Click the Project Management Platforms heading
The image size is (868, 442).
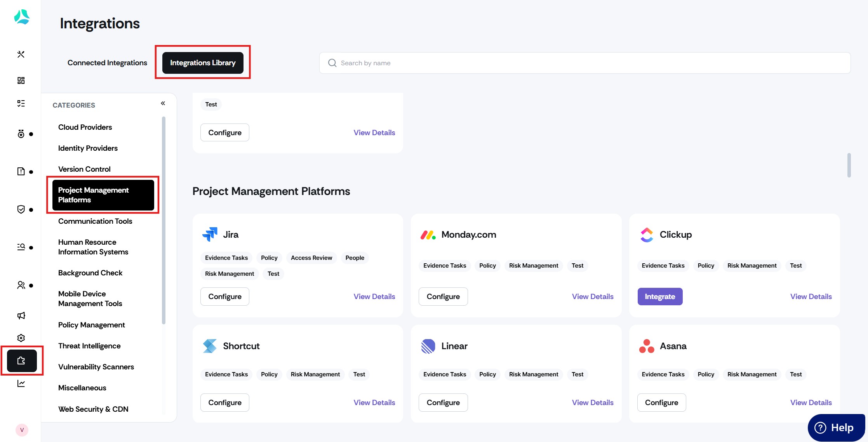pos(271,191)
